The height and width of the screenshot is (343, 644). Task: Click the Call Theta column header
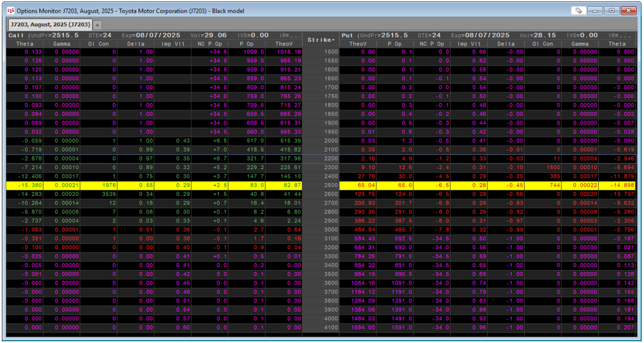(x=25, y=43)
